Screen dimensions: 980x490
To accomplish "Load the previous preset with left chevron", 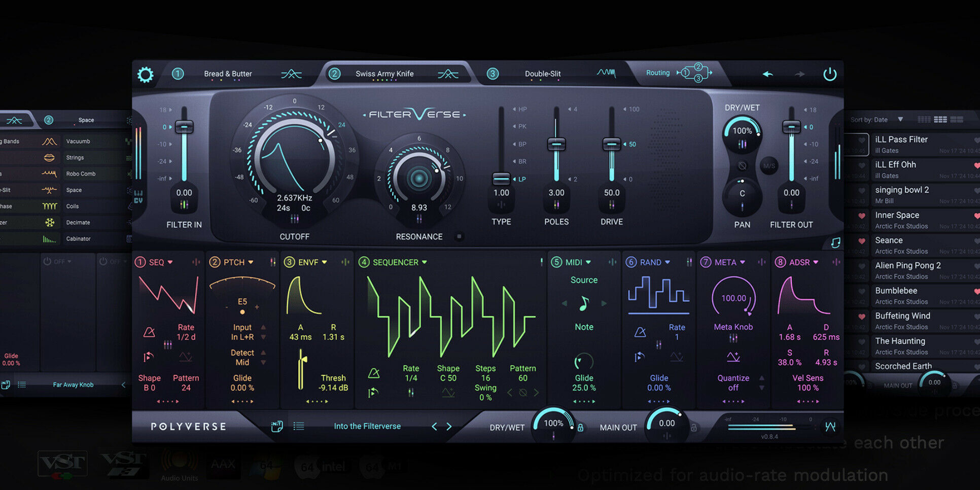I will 434,427.
